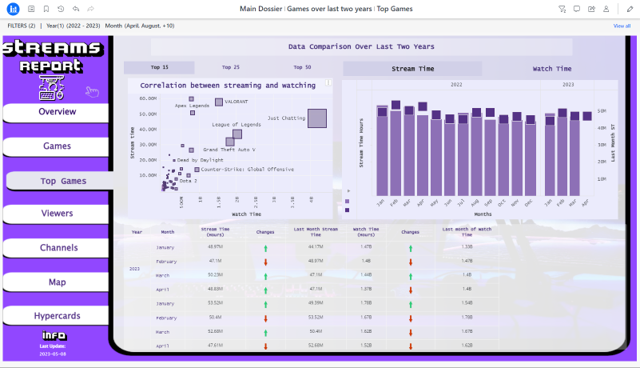Switch to the Top 15 tab

(159, 67)
